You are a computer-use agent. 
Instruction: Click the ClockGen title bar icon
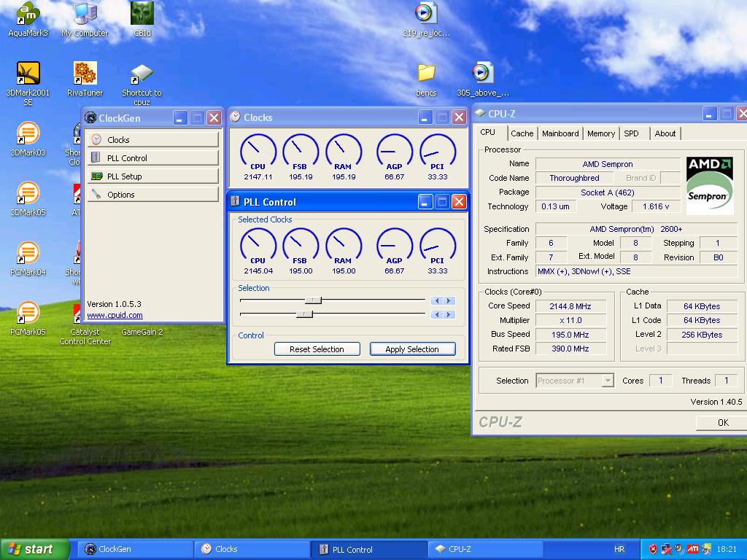90,117
